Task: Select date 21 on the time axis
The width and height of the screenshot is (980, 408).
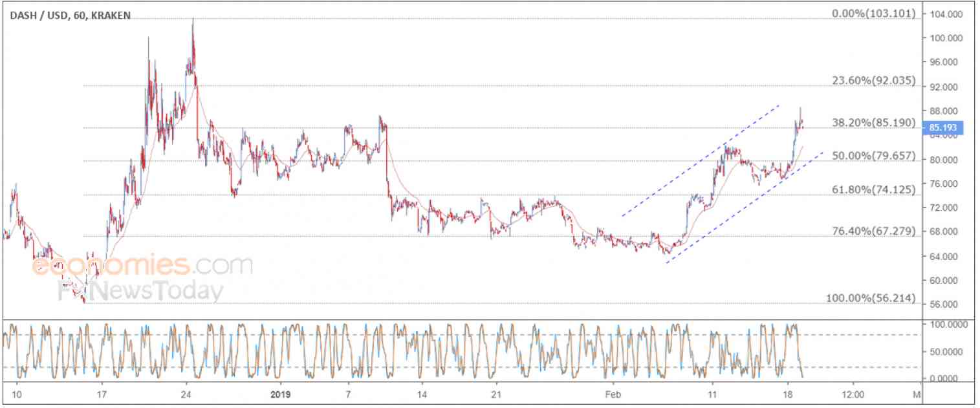Action: [495, 394]
